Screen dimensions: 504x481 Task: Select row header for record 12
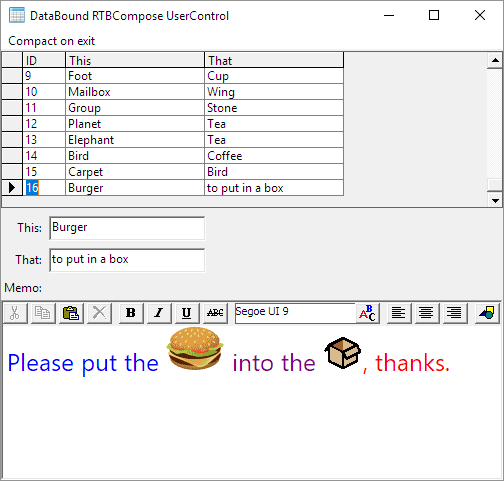(x=12, y=124)
